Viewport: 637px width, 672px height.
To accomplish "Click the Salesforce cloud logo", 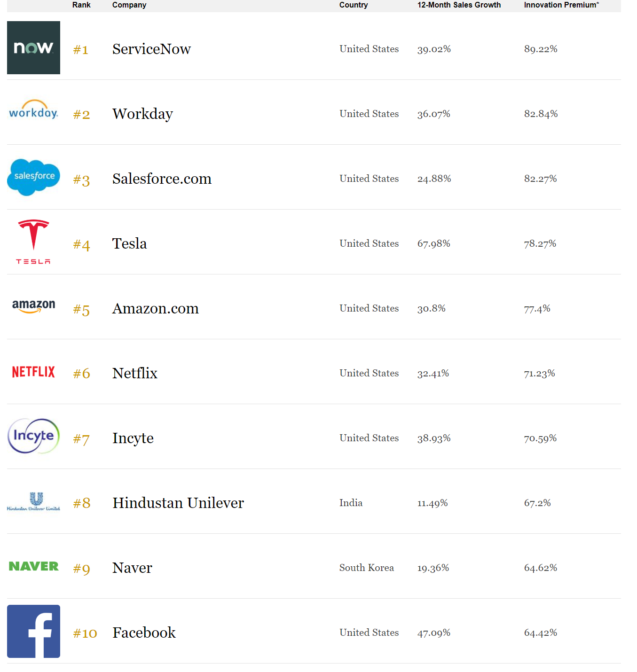I will [x=33, y=177].
